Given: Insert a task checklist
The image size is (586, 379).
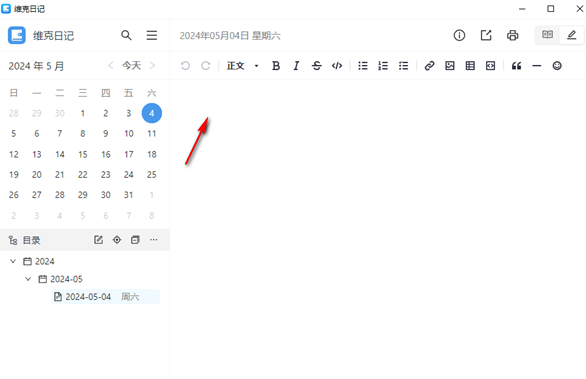Looking at the screenshot, I should (x=403, y=66).
